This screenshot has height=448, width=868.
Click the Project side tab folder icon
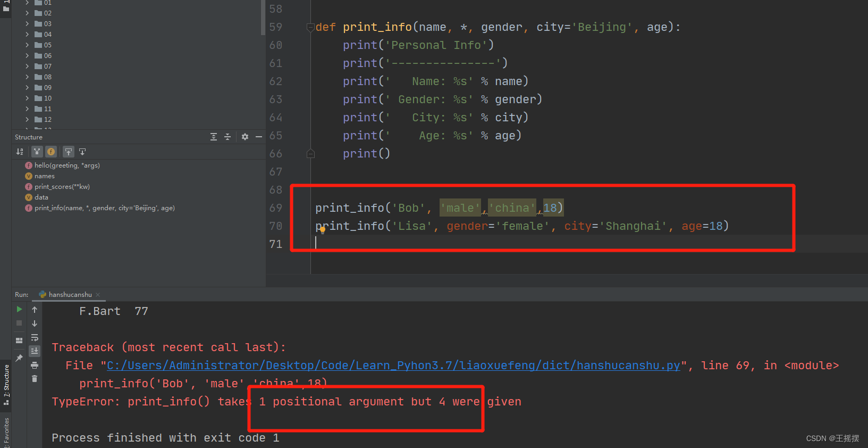coord(6,9)
